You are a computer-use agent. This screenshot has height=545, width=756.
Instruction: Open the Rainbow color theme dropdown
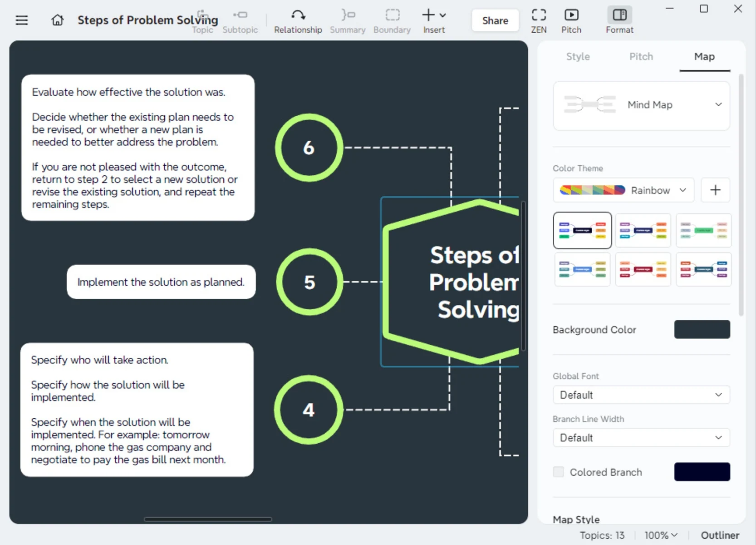coord(623,190)
